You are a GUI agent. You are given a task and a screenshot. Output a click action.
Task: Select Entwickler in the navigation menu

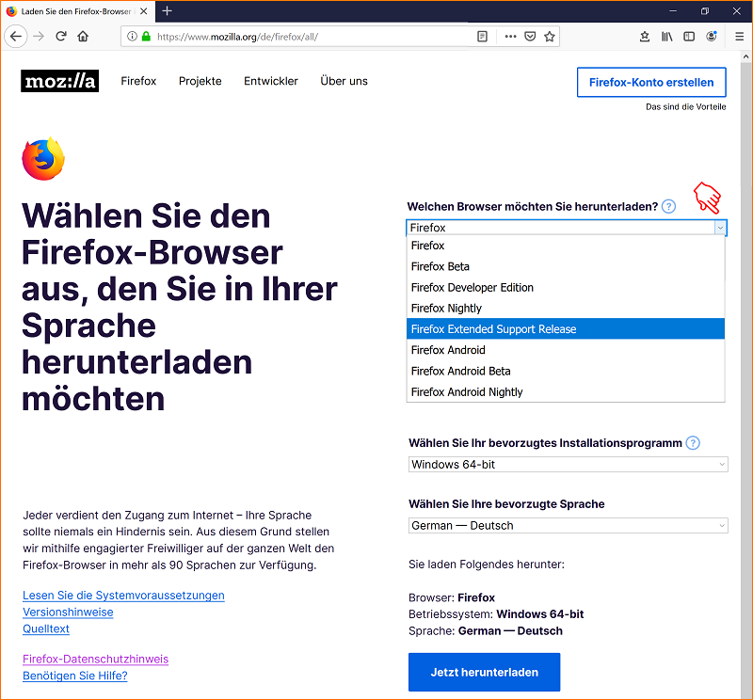pos(270,81)
